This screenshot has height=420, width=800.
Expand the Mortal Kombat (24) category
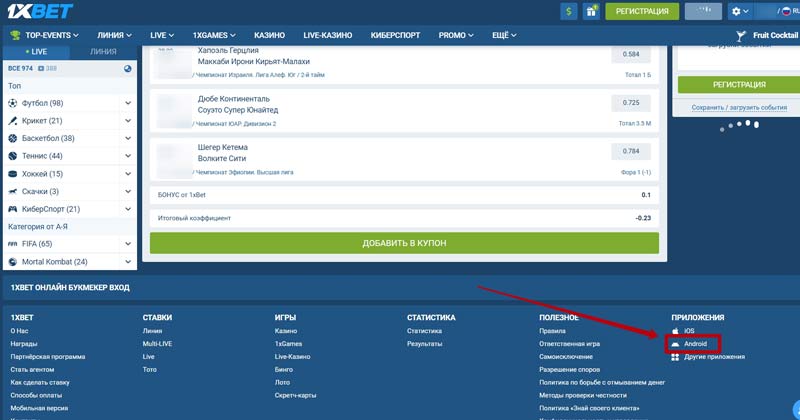(x=128, y=262)
